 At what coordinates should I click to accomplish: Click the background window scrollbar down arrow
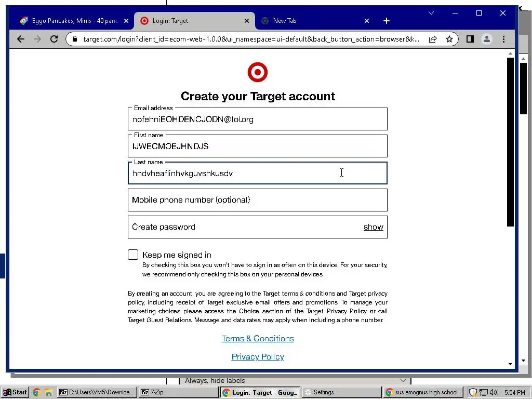[524, 361]
